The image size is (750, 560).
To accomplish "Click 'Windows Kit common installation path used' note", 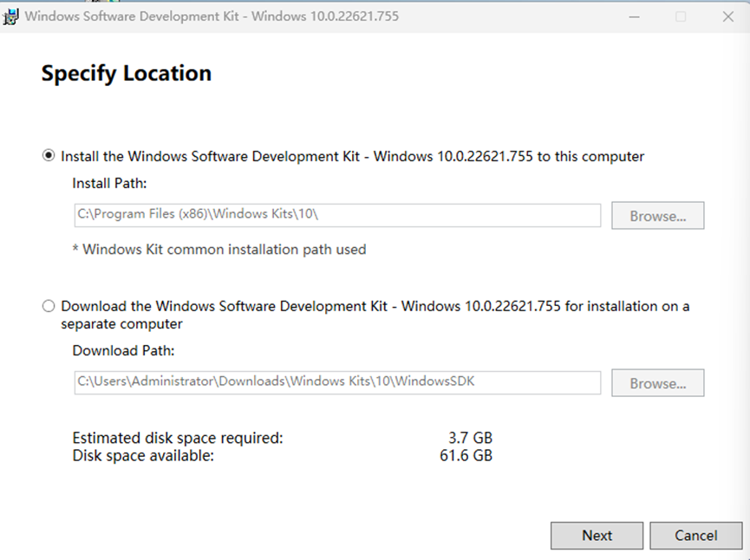I will [x=219, y=249].
